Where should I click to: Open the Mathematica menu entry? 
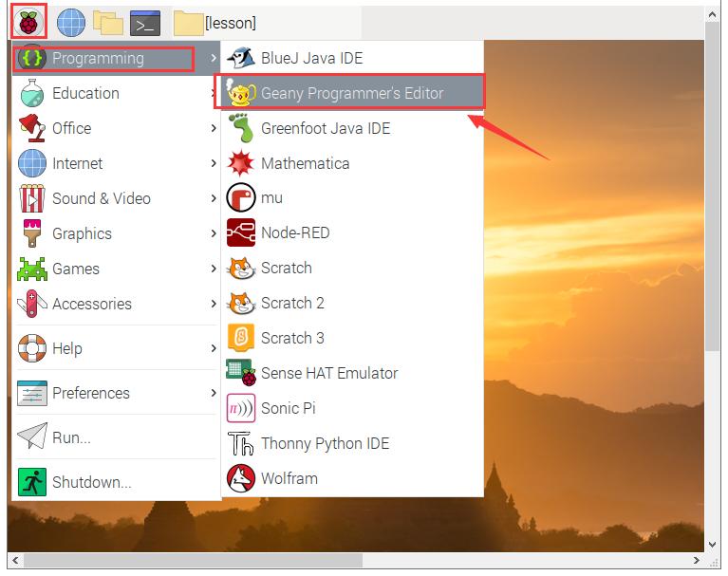(352, 163)
